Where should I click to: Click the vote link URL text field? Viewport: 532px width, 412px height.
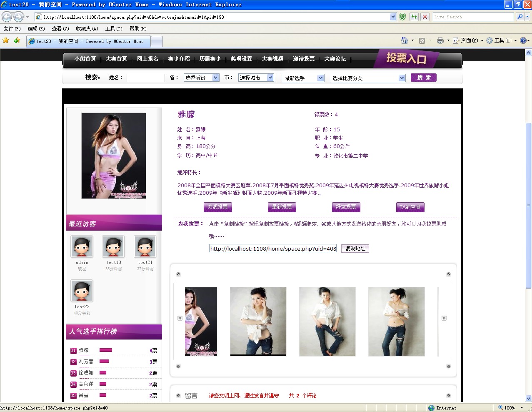click(273, 249)
